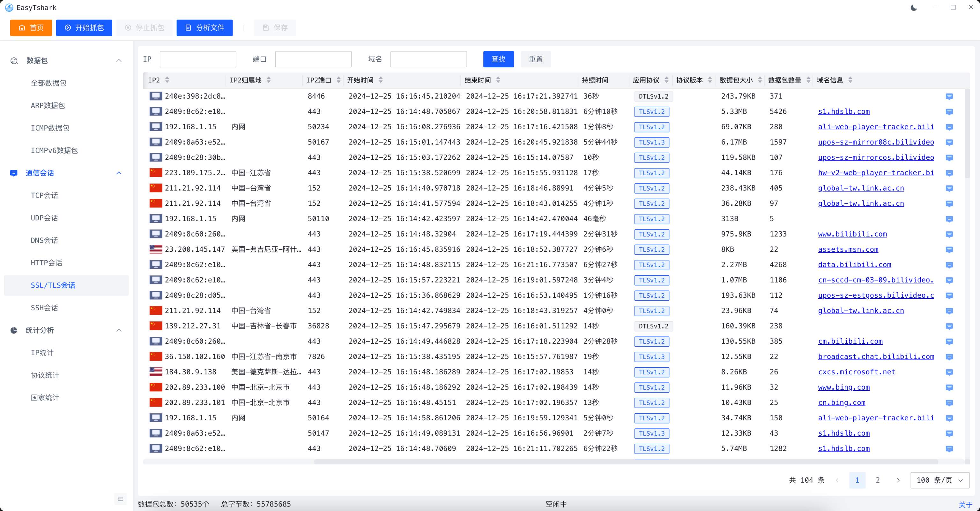Image resolution: width=980 pixels, height=511 pixels.
Task: Click China flag icon for 36.150.102.160
Action: click(156, 357)
